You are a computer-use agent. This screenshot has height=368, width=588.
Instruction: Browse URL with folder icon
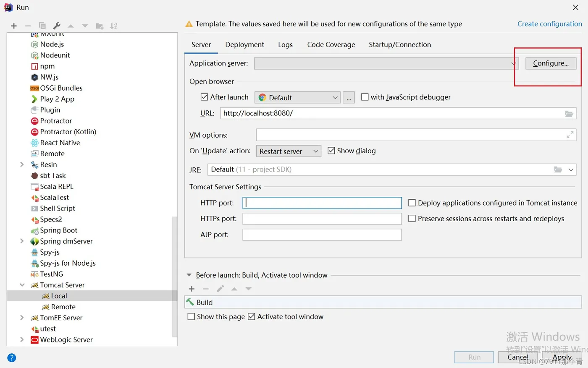(569, 113)
